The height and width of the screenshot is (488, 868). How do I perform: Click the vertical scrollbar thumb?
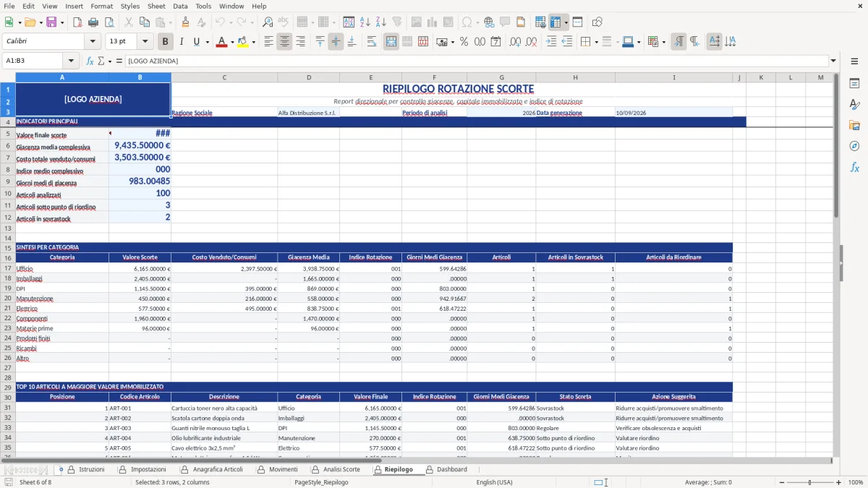point(836,146)
